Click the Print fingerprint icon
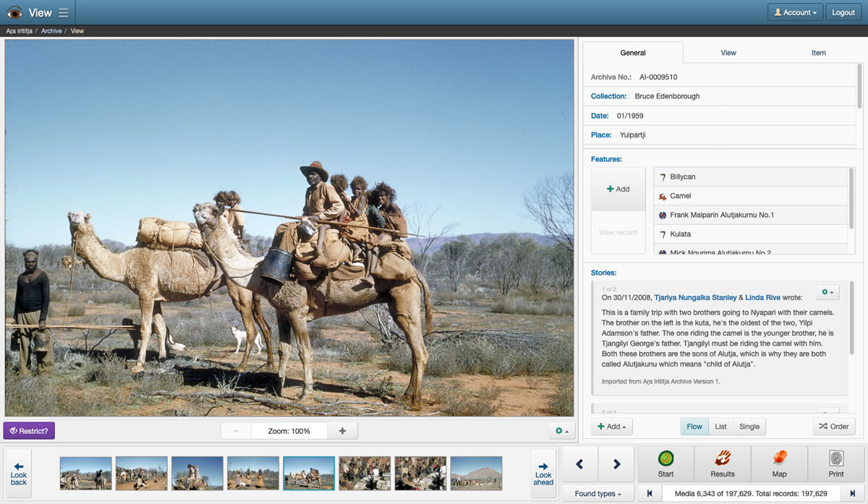868x504 pixels. tap(836, 458)
